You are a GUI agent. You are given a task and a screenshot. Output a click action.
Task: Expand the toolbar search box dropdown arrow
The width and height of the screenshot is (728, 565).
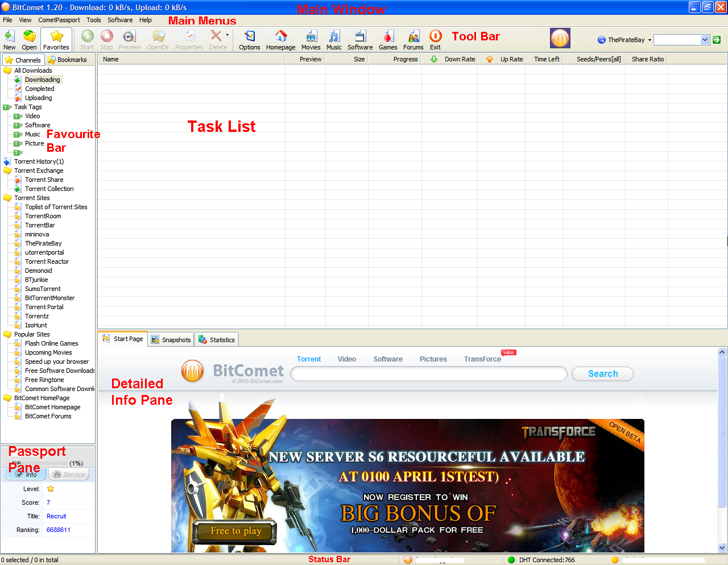(x=705, y=40)
